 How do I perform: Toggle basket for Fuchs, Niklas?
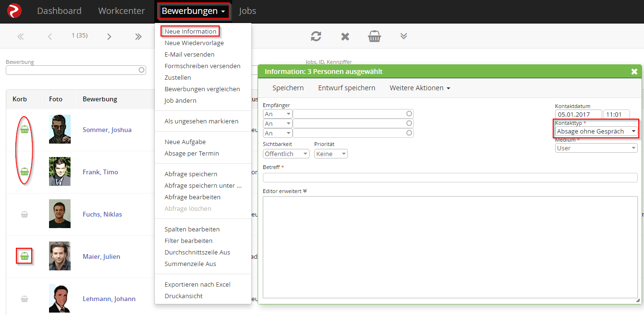[x=25, y=214]
